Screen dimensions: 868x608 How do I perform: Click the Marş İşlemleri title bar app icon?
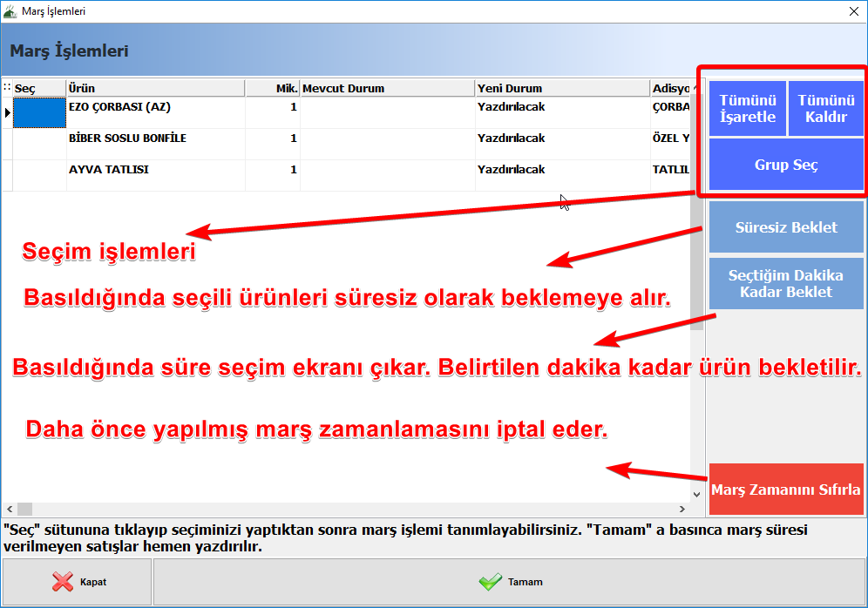point(10,11)
